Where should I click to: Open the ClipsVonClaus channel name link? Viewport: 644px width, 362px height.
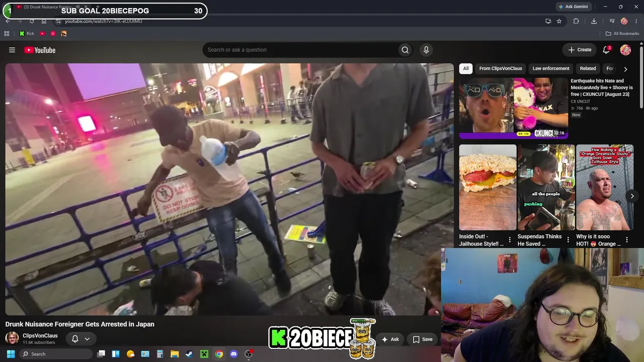(x=40, y=336)
